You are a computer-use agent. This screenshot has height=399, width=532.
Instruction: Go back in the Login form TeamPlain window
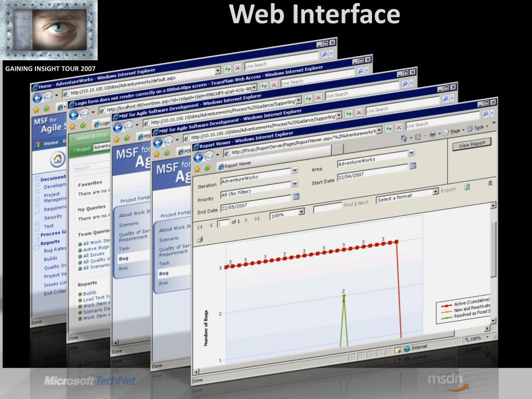coord(74,115)
